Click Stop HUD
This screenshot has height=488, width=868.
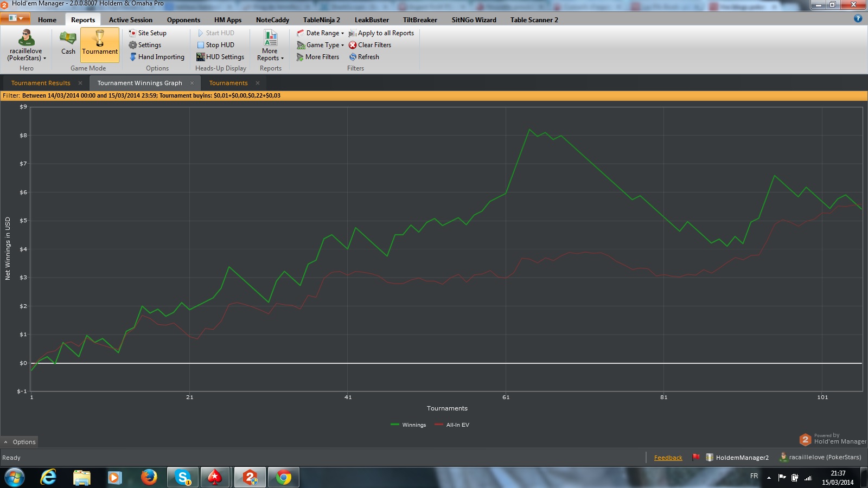coord(215,45)
